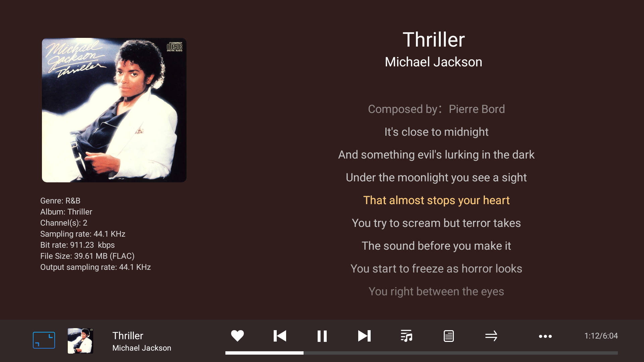This screenshot has height=362, width=644.
Task: Pause the current song
Action: tap(322, 336)
